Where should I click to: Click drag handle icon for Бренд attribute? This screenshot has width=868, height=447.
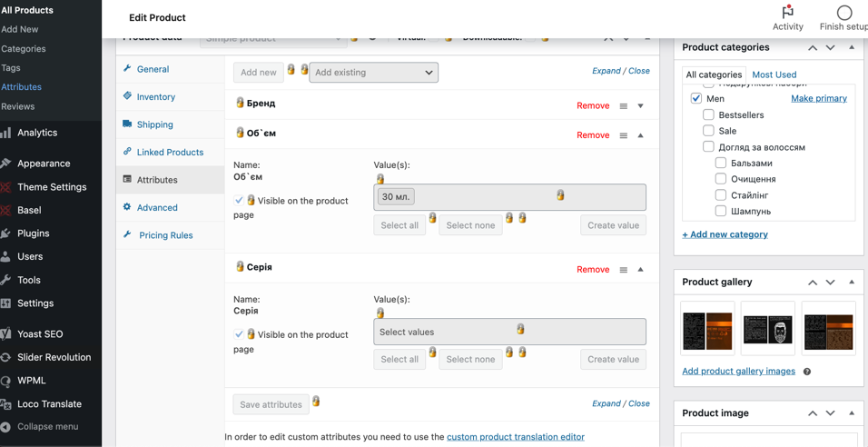click(x=624, y=105)
